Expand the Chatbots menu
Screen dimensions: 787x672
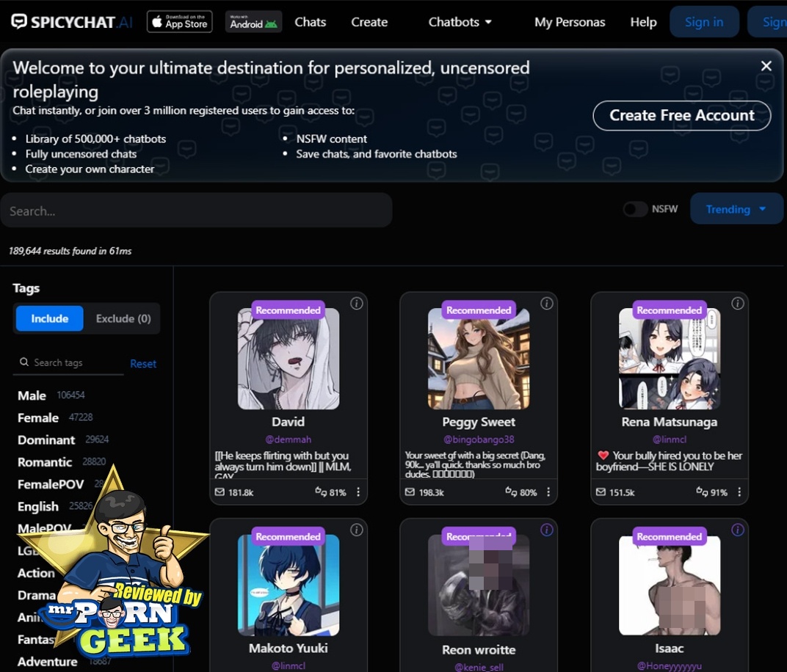click(460, 22)
